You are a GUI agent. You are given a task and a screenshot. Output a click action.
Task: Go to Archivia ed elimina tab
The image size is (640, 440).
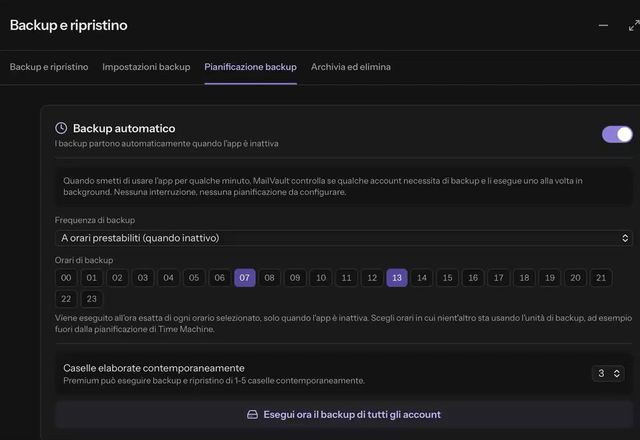[x=351, y=67]
